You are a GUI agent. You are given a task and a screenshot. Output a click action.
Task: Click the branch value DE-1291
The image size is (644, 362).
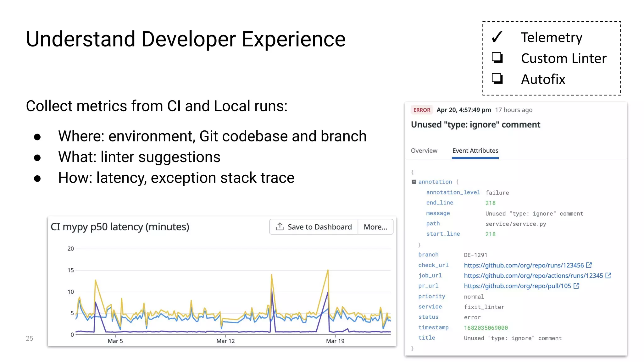475,255
